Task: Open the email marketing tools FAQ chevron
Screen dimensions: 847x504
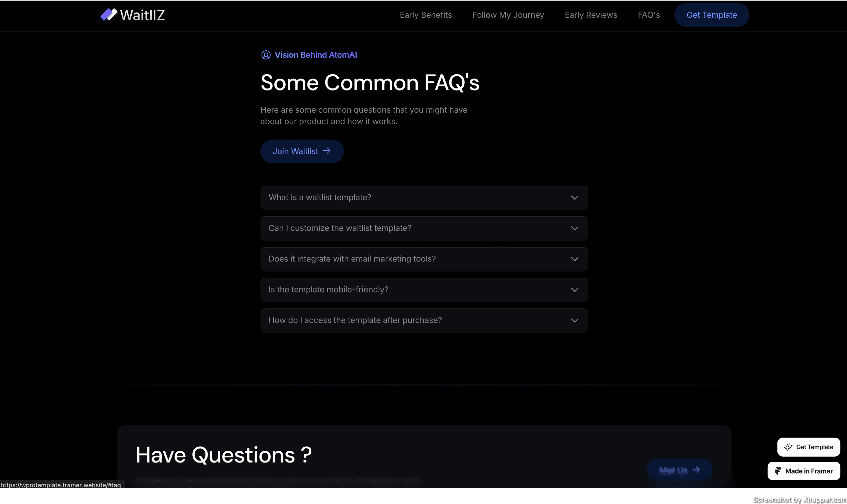Action: (x=574, y=259)
